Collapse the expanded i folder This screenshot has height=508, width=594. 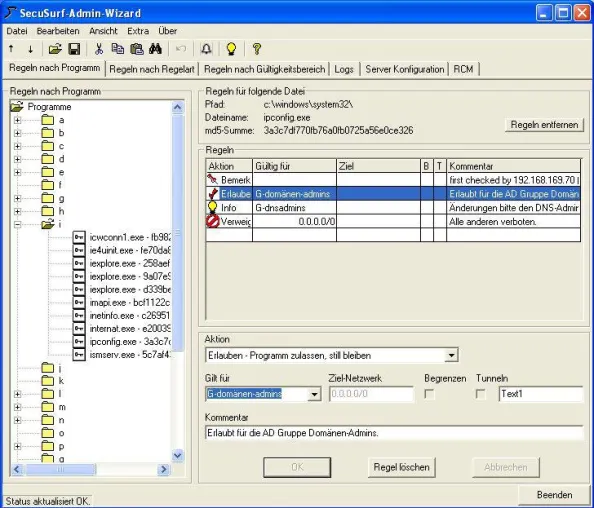coord(17,225)
